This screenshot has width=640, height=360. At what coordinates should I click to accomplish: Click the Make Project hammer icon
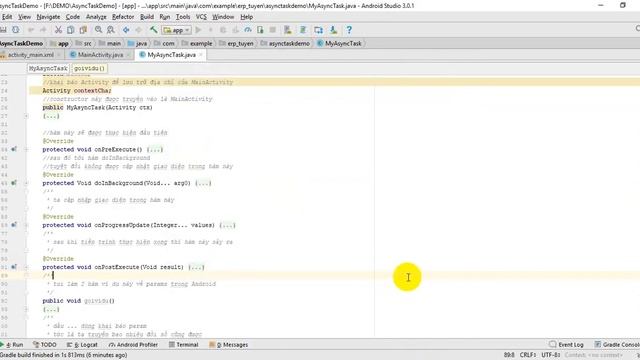(153, 30)
